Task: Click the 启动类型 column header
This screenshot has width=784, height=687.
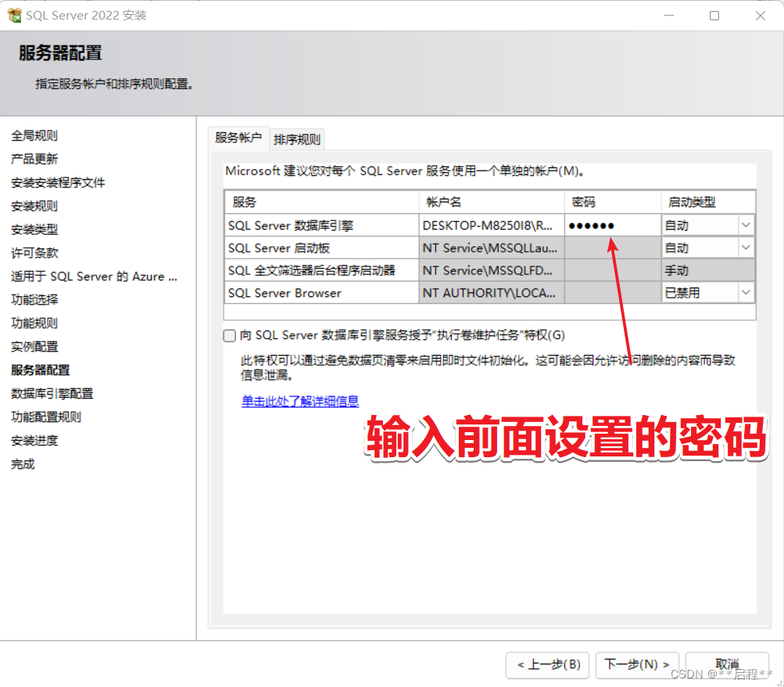Action: (708, 202)
